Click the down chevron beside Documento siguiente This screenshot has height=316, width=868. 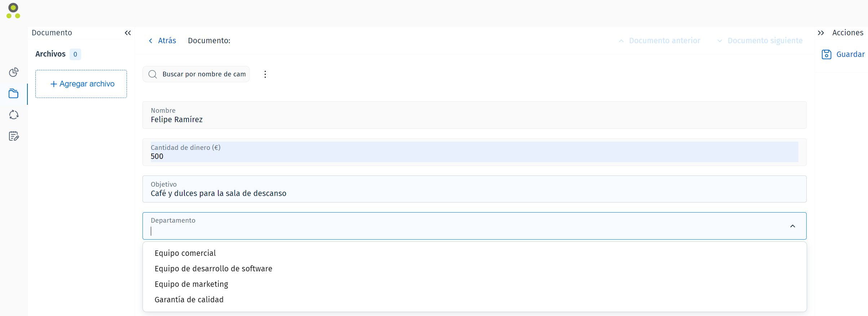pos(720,41)
